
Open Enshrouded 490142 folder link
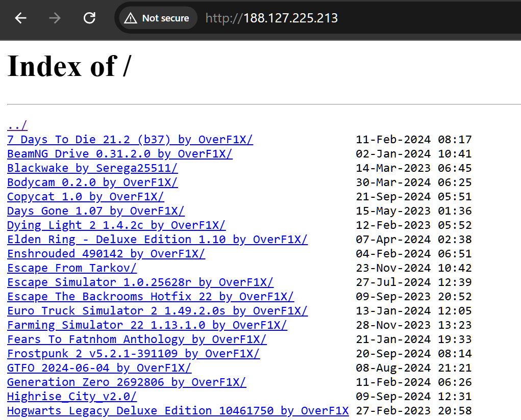[x=106, y=254]
